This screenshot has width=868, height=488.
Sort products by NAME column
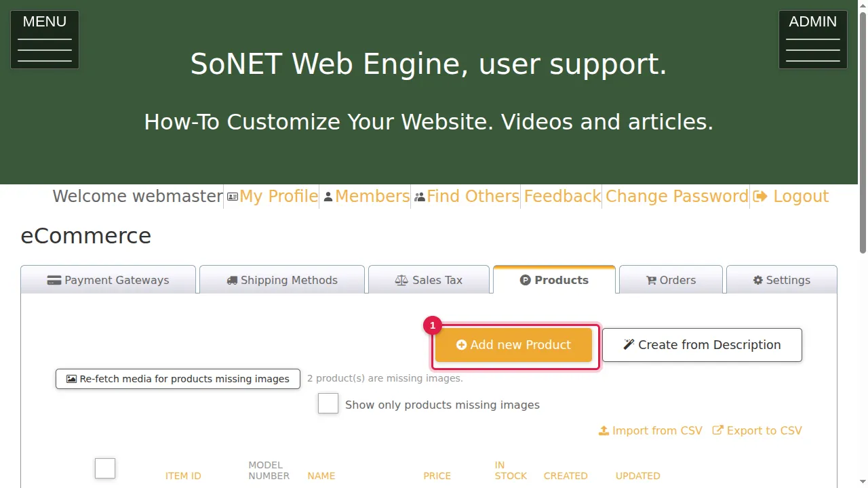321,476
